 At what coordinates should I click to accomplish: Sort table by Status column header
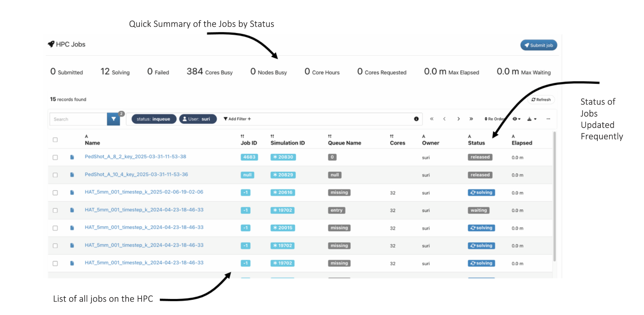476,143
